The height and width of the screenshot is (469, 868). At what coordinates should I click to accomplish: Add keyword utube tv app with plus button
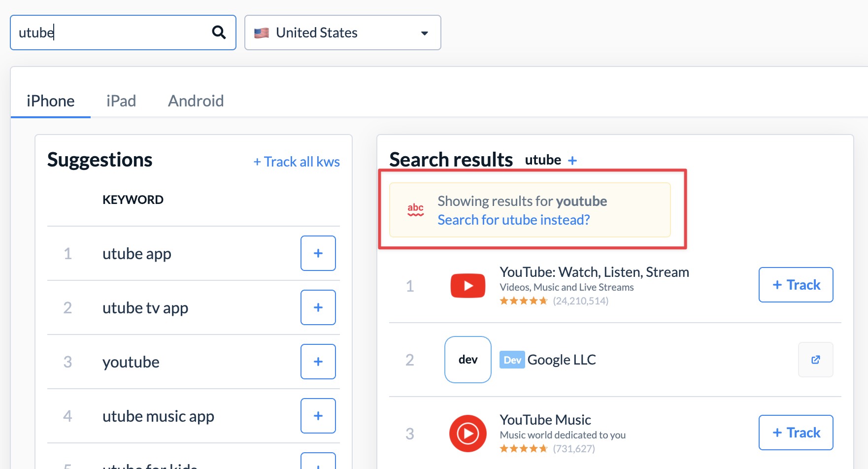coord(318,307)
